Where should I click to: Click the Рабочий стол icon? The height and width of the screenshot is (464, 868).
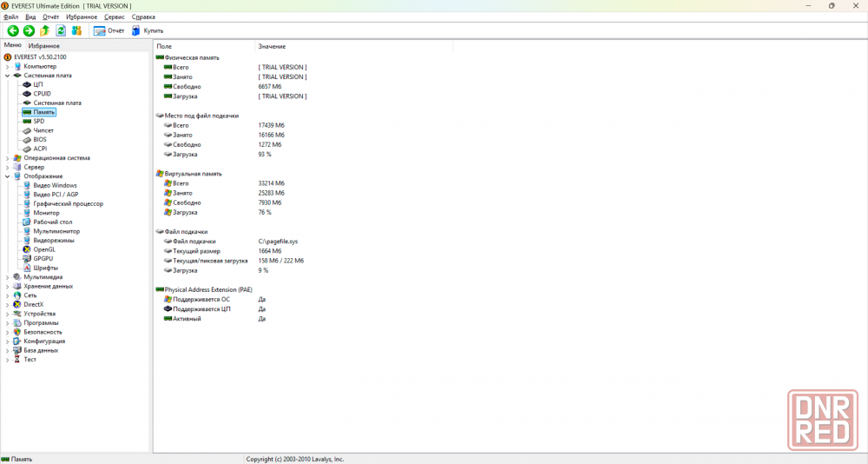click(27, 222)
